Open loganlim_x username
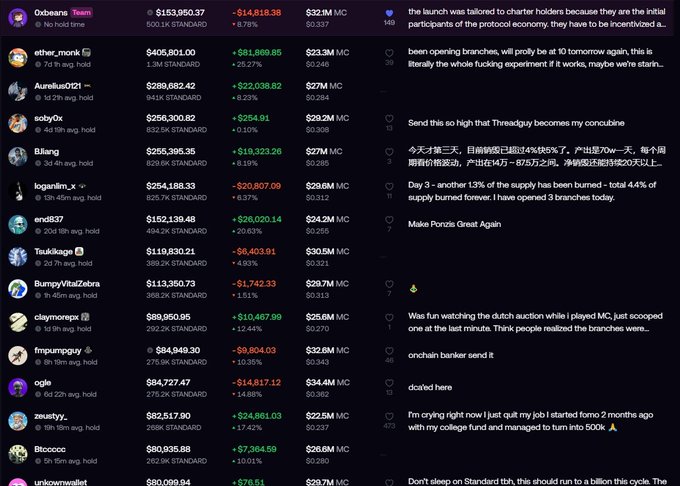680x486 pixels. (x=55, y=186)
